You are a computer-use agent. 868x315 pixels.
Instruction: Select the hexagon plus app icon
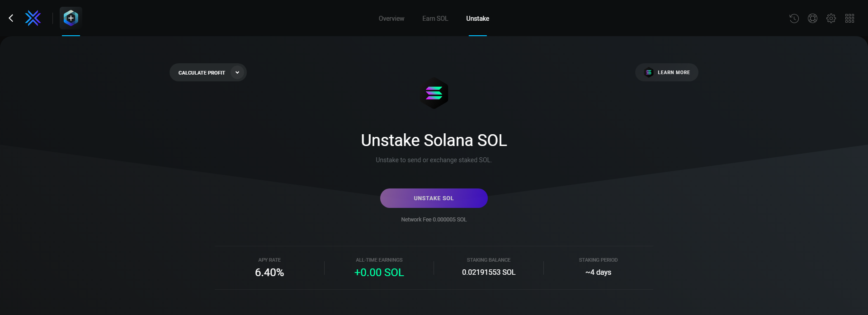(71, 18)
